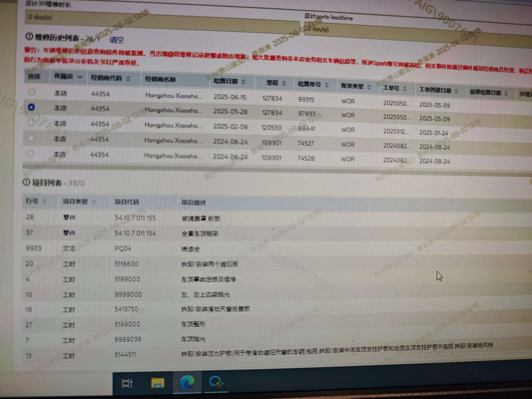Viewport: 532px width, 399px height.
Task: Open Microsoft Edge from the taskbar
Action: click(x=187, y=382)
